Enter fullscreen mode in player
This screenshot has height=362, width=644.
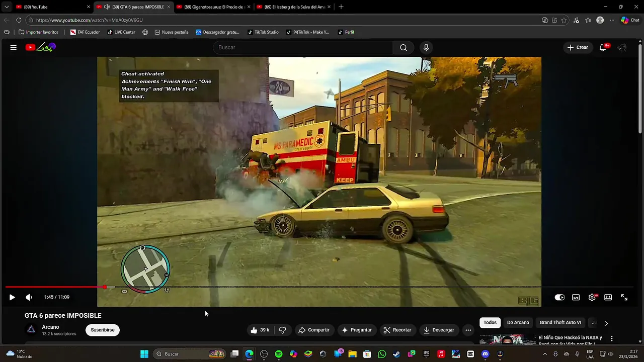tap(624, 297)
